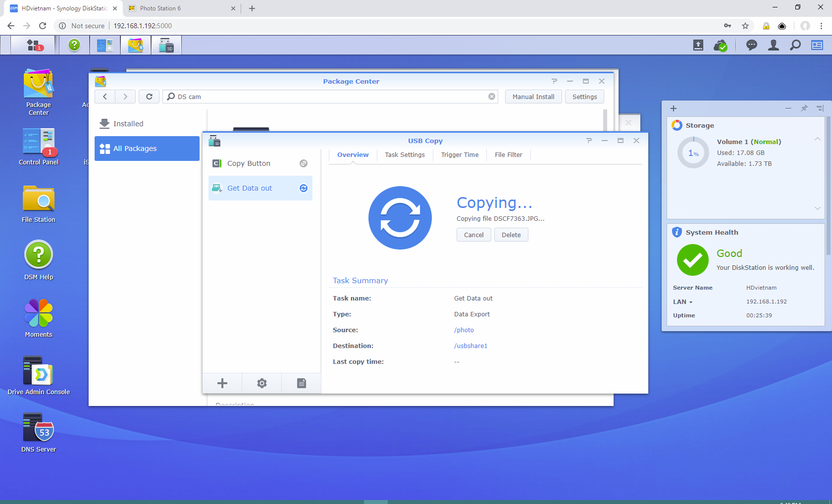
Task: Open USB Copy help question mark
Action: pos(589,141)
